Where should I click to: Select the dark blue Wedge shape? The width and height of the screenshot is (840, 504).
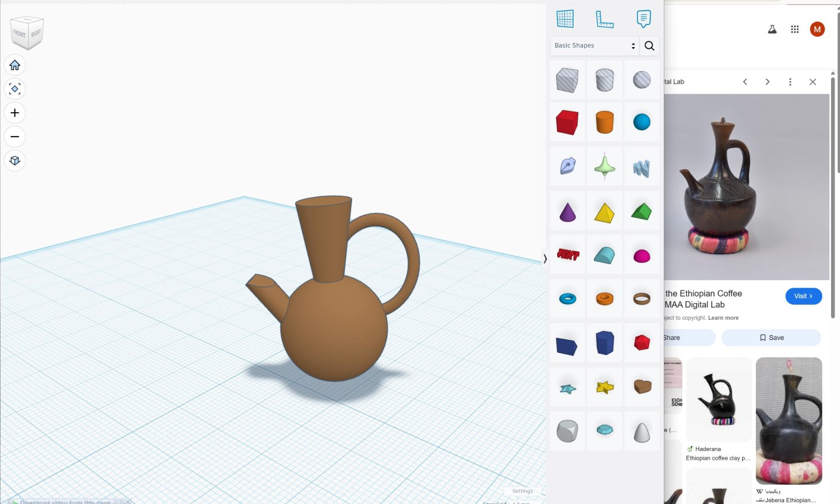click(567, 344)
